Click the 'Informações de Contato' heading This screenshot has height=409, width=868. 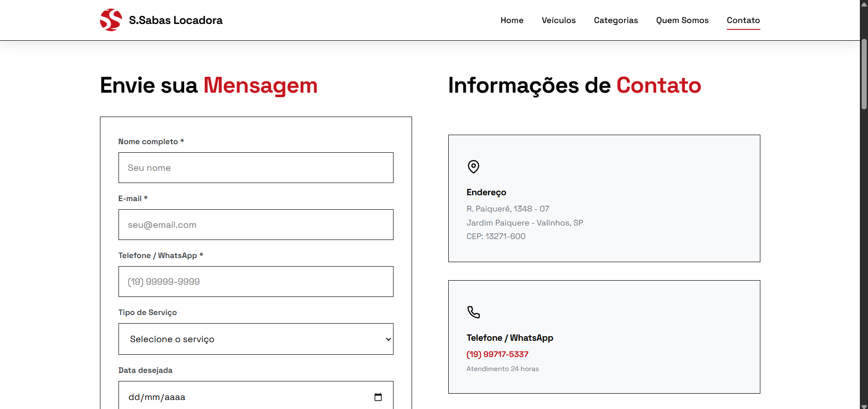(x=574, y=85)
